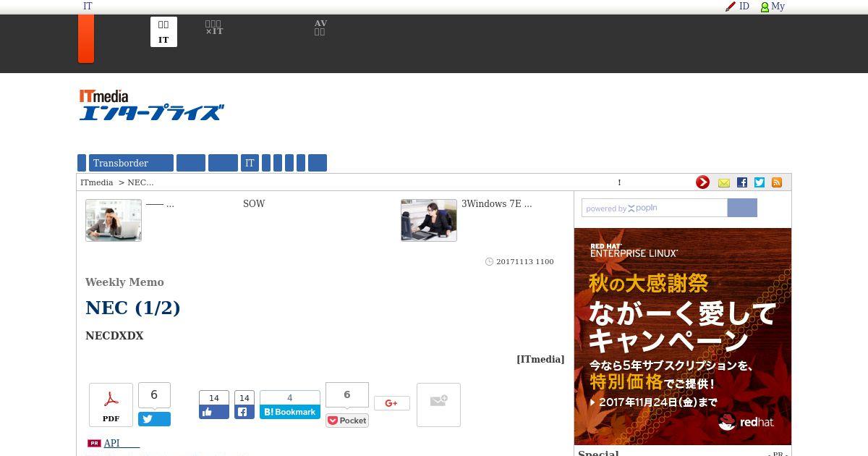Screen dimensions: 868x456
Task: Click the NEC (1/2) article title
Action: pyautogui.click(x=133, y=308)
